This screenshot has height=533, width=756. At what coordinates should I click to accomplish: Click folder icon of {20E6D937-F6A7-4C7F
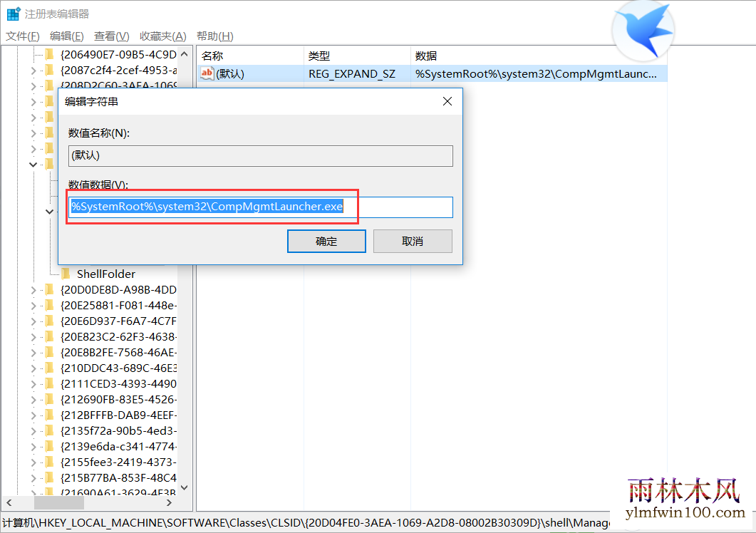point(49,321)
